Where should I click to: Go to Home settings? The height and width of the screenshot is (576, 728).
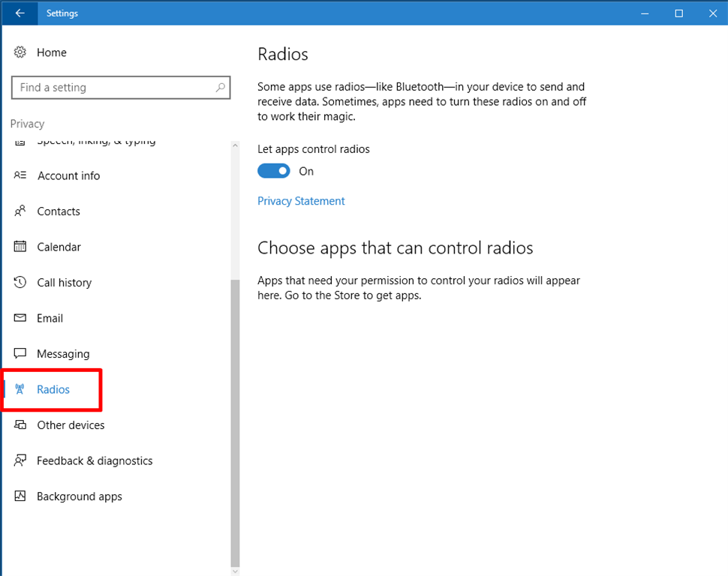52,52
